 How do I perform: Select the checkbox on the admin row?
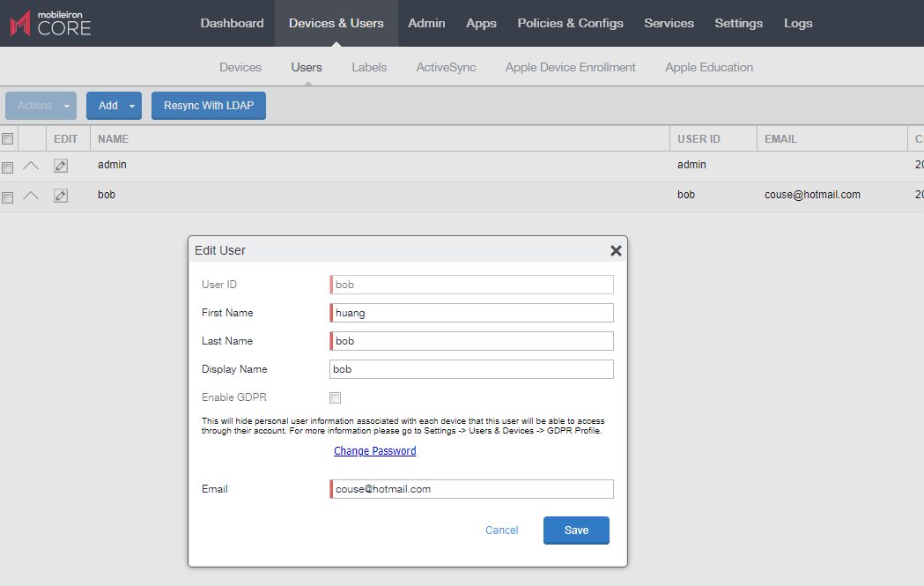tap(8, 165)
